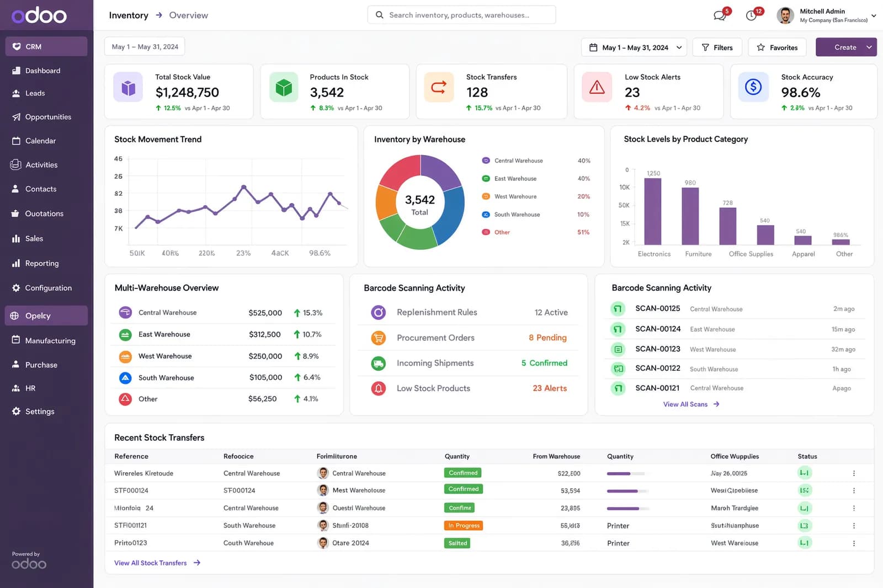Image resolution: width=883 pixels, height=588 pixels.
Task: Click status icon in Wirereles Kiretoude row
Action: click(805, 473)
